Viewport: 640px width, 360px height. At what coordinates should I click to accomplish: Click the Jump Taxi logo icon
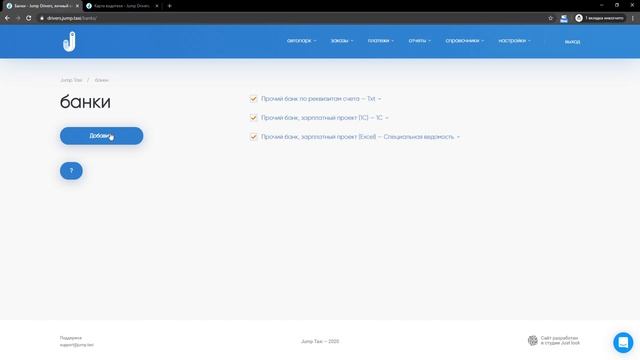[69, 41]
